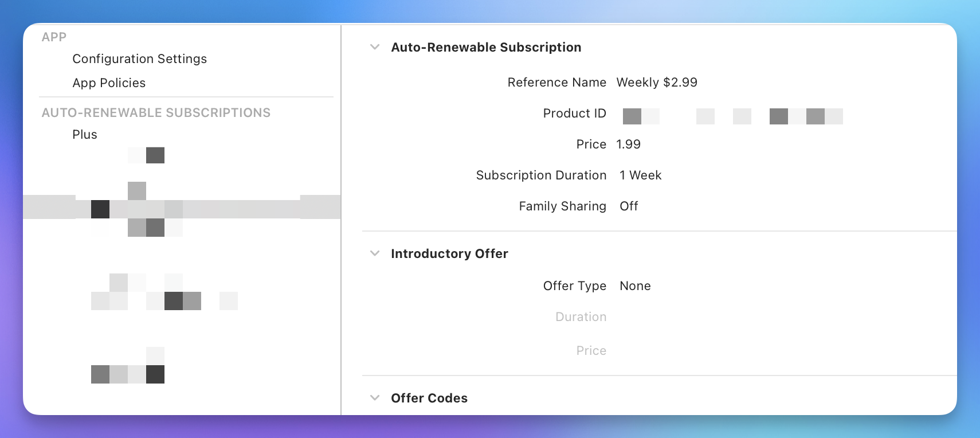980x438 pixels.
Task: Edit the Reference Name value Weekly $2.99
Action: (x=657, y=83)
